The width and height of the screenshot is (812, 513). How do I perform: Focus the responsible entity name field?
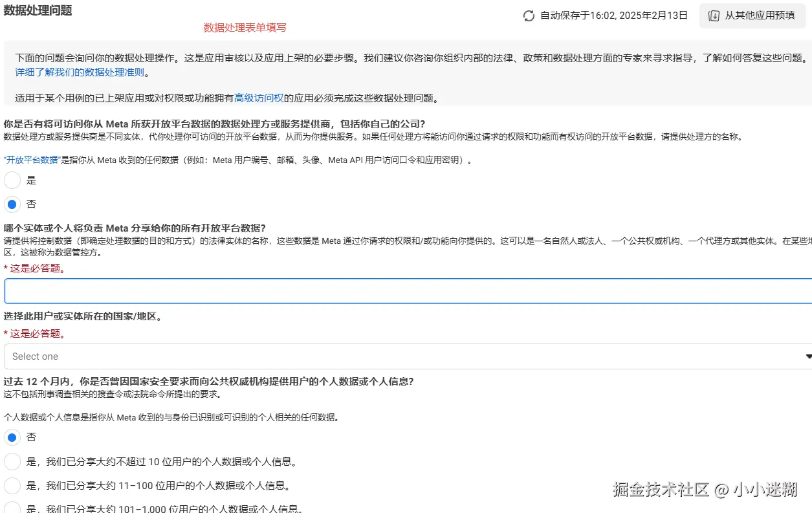tap(408, 291)
